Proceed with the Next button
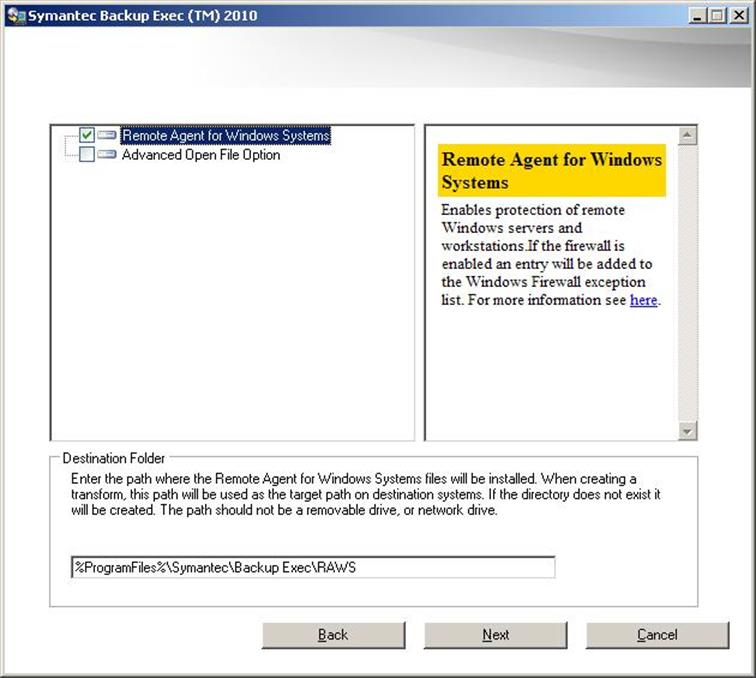Screen dimensions: 756x678 (x=495, y=635)
